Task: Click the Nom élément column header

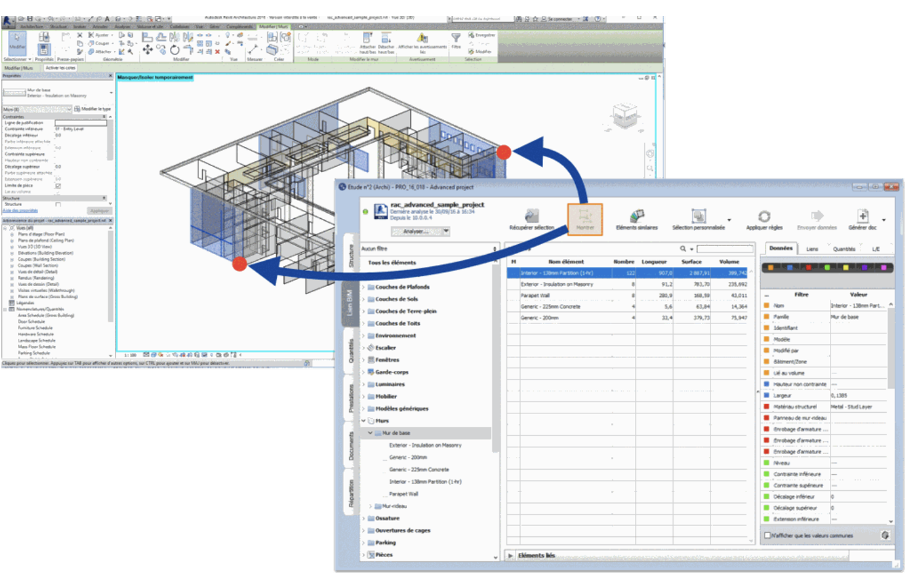Action: coord(566,261)
